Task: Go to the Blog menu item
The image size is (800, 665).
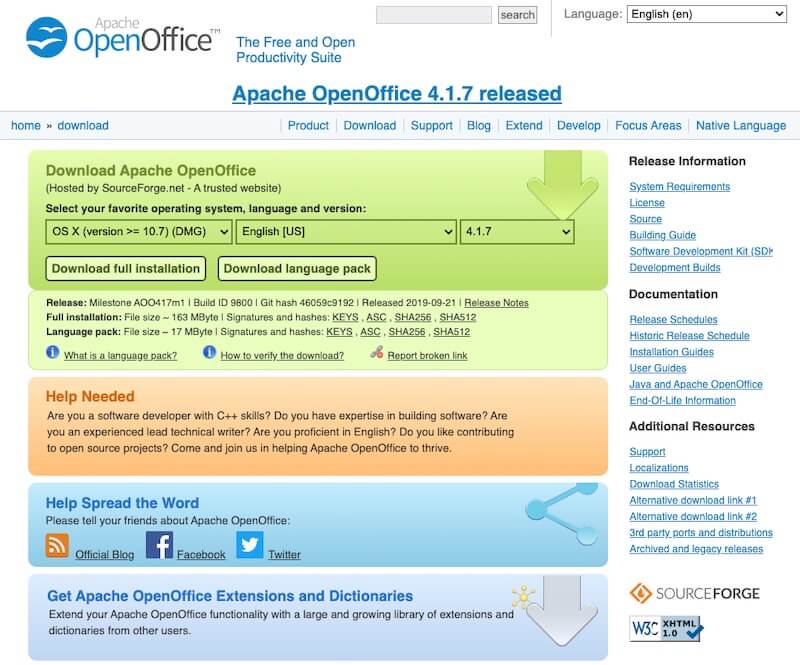Action: [x=479, y=126]
